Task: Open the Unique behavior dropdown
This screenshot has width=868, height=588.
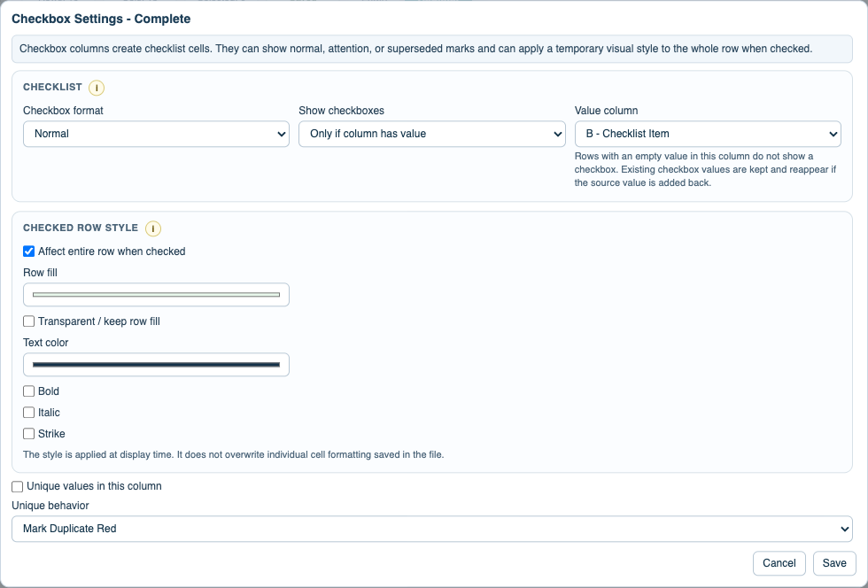Action: pos(432,529)
